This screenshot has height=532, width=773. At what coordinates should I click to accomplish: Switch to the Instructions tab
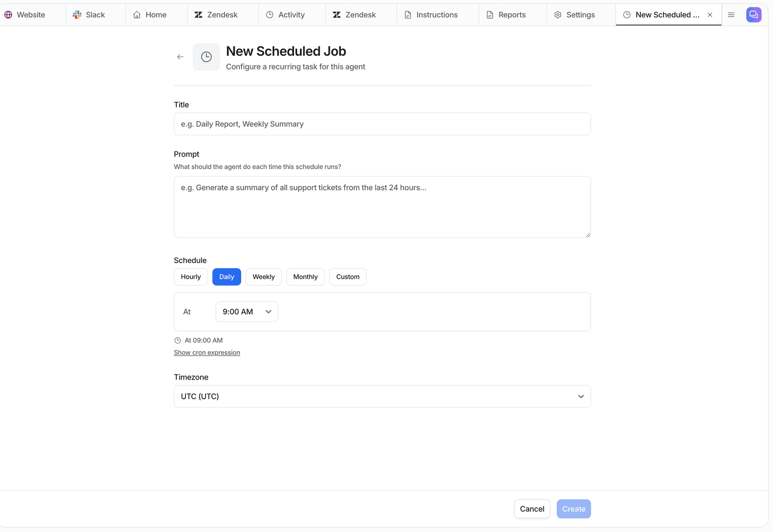click(x=438, y=15)
